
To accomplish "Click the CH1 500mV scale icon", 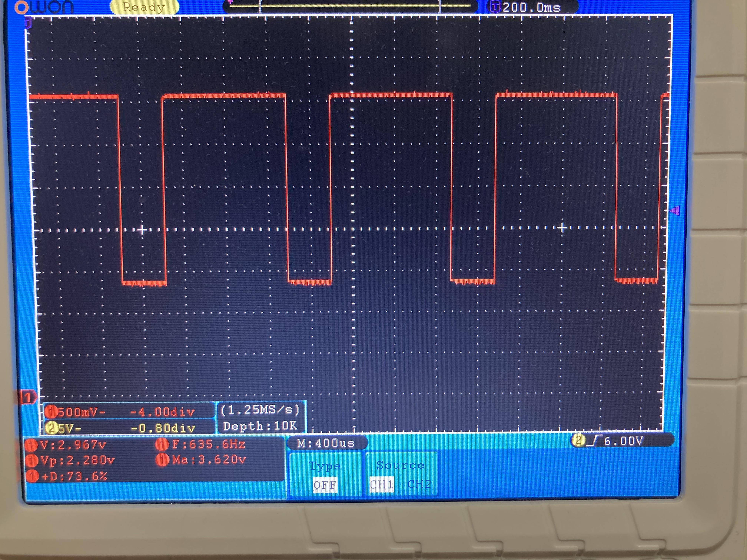I will tap(52, 412).
